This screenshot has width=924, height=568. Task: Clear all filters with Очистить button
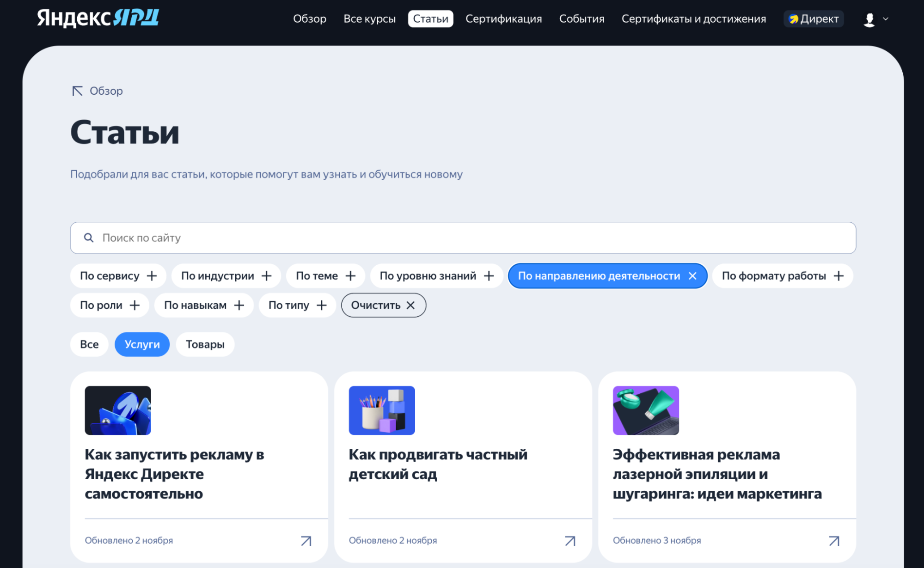point(384,305)
